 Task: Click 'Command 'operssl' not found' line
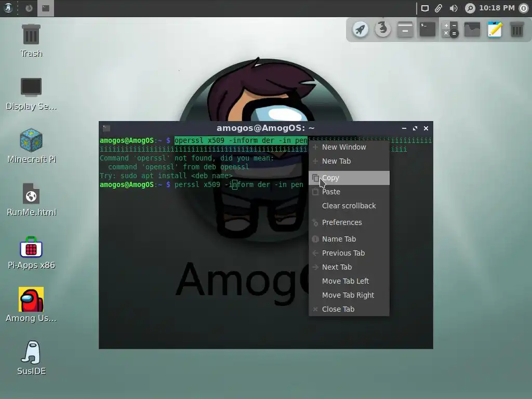point(187,158)
